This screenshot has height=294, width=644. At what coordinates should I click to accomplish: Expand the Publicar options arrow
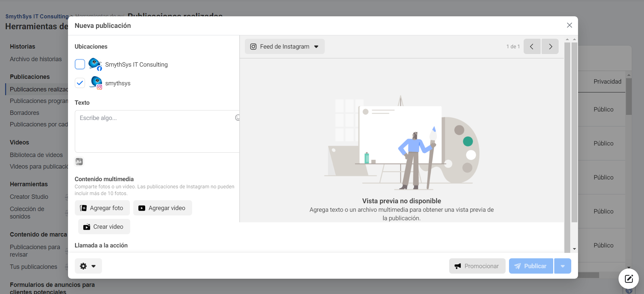(563, 266)
